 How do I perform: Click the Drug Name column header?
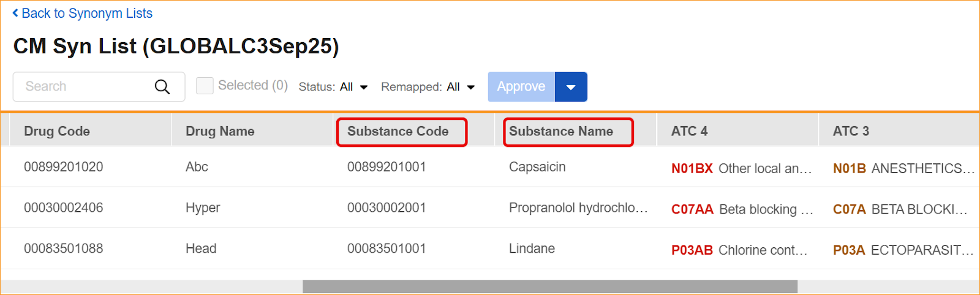[220, 131]
